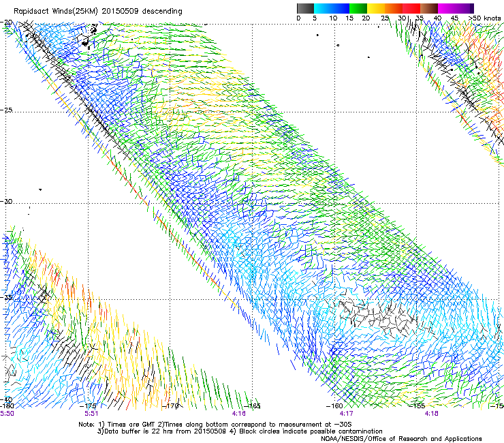Click the '-165' longitude axis label
504x443 pixels.
pos(252,406)
